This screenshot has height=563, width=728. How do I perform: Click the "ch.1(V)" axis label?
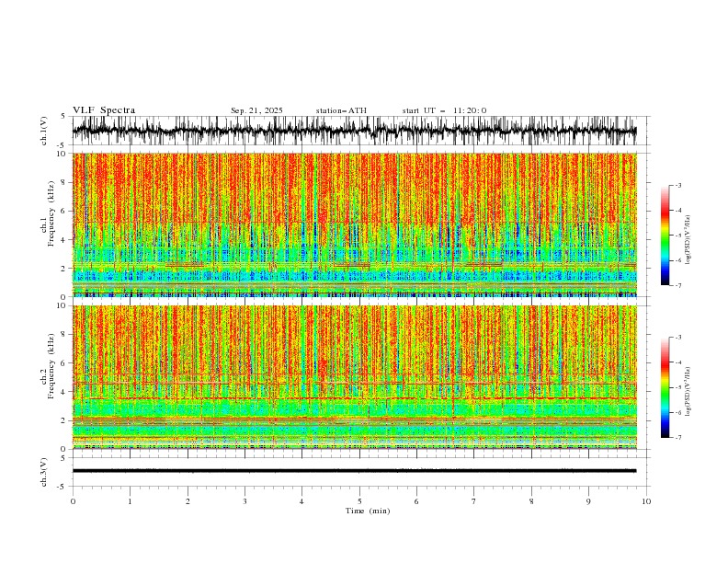tap(44, 131)
